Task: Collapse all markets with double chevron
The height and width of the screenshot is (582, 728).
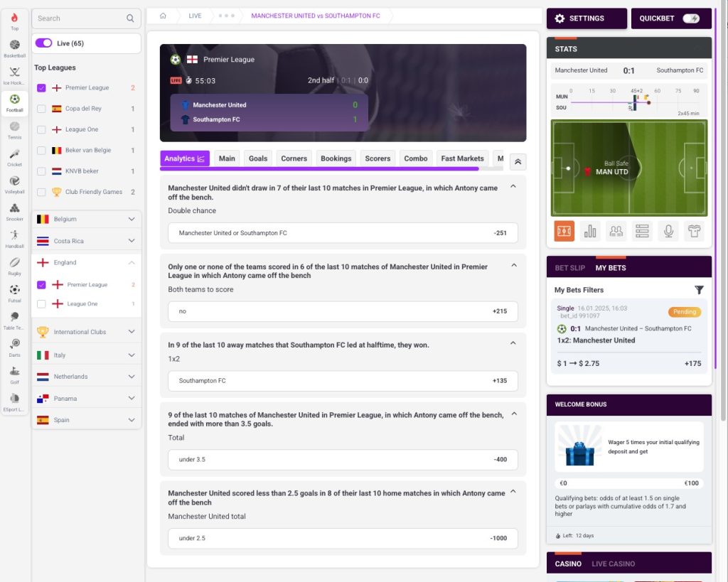Action: [x=518, y=161]
